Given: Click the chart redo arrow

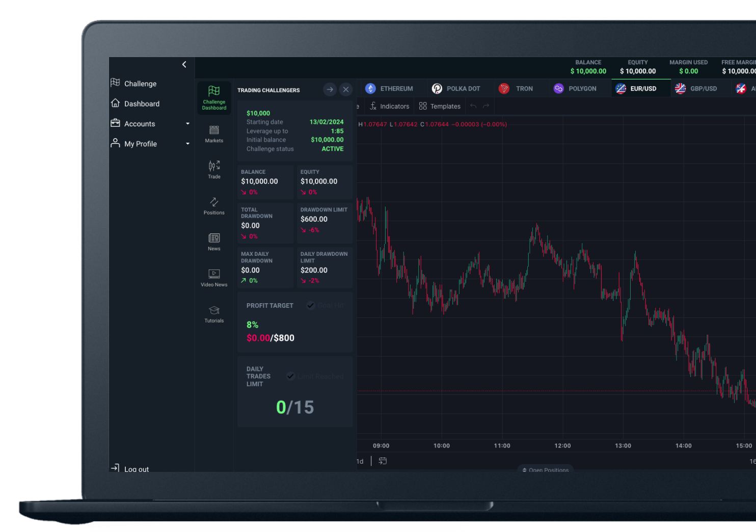Looking at the screenshot, I should click(486, 106).
